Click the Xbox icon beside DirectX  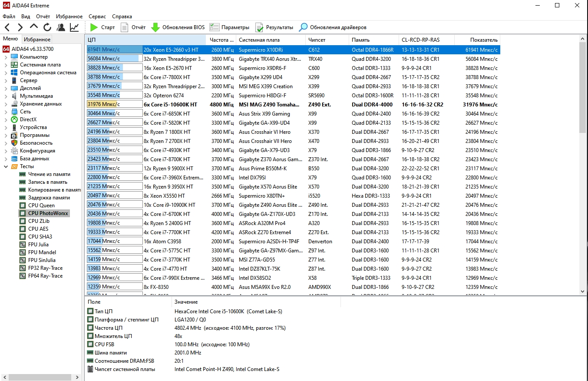[14, 119]
